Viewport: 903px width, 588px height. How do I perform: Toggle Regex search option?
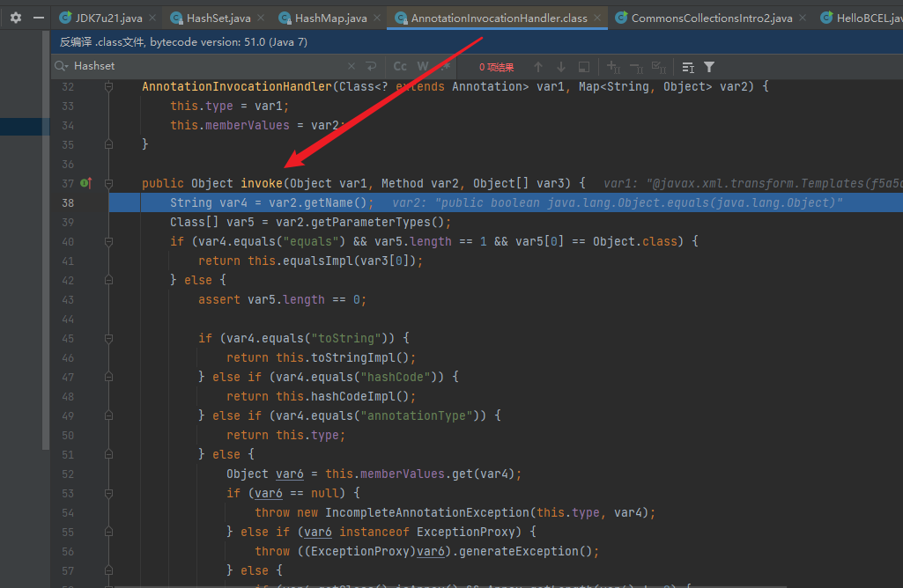click(445, 67)
